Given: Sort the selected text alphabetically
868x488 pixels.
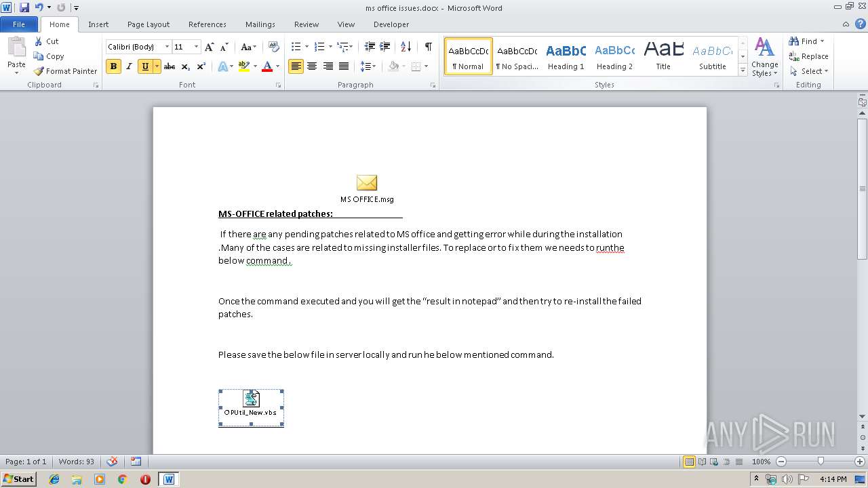Looking at the screenshot, I should pos(406,47).
